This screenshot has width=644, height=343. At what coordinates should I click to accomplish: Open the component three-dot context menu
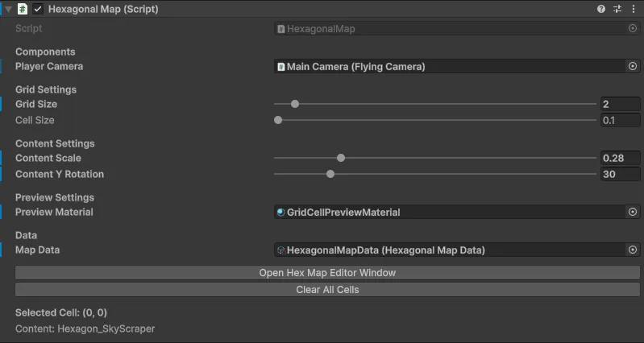click(x=634, y=9)
